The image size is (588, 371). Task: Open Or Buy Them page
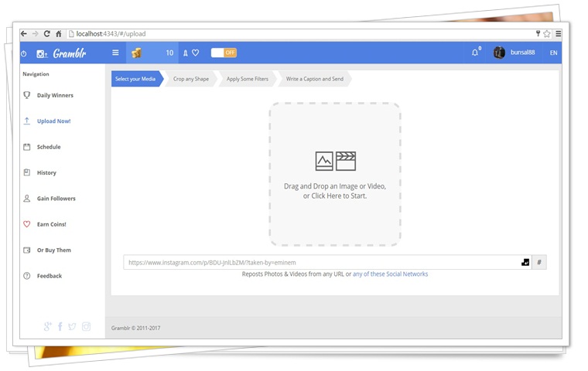[54, 250]
